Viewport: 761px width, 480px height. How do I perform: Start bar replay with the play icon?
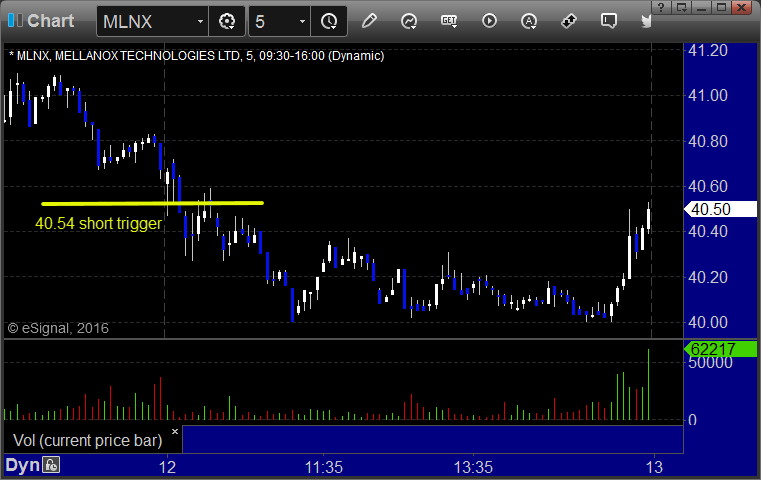[x=489, y=21]
